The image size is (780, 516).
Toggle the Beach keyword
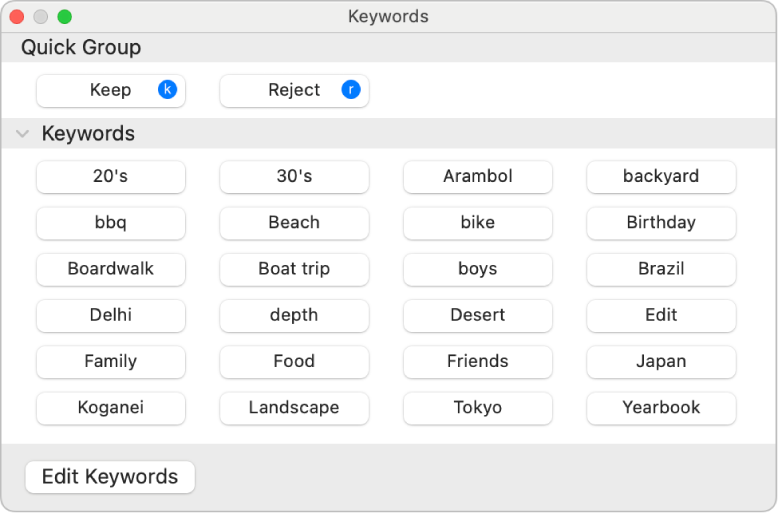tap(294, 223)
